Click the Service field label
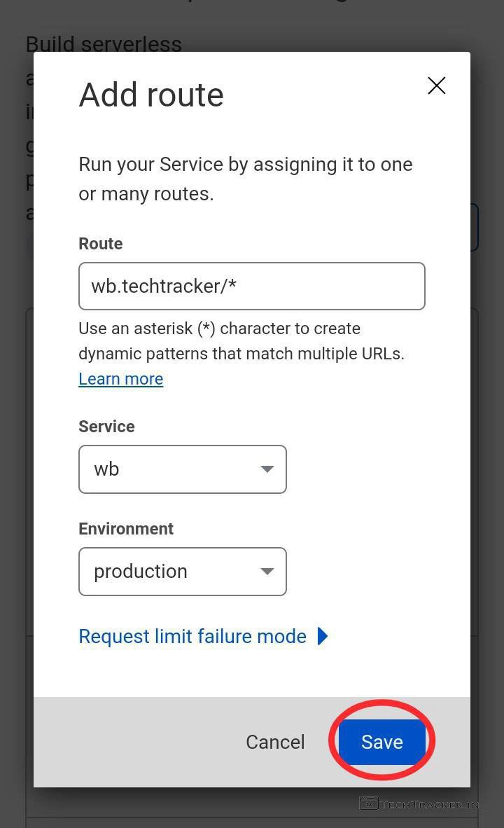Screen dimensions: 504x828 [x=106, y=427]
